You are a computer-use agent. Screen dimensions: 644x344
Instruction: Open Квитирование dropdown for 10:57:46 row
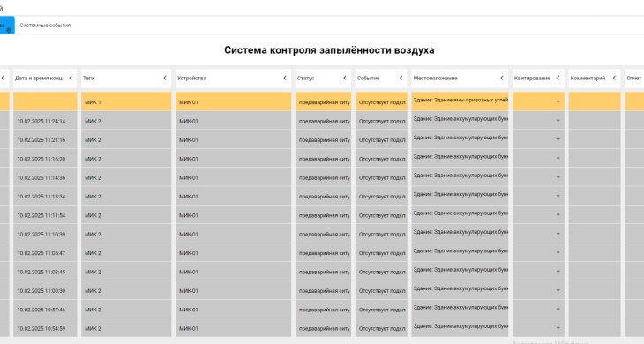tap(558, 310)
